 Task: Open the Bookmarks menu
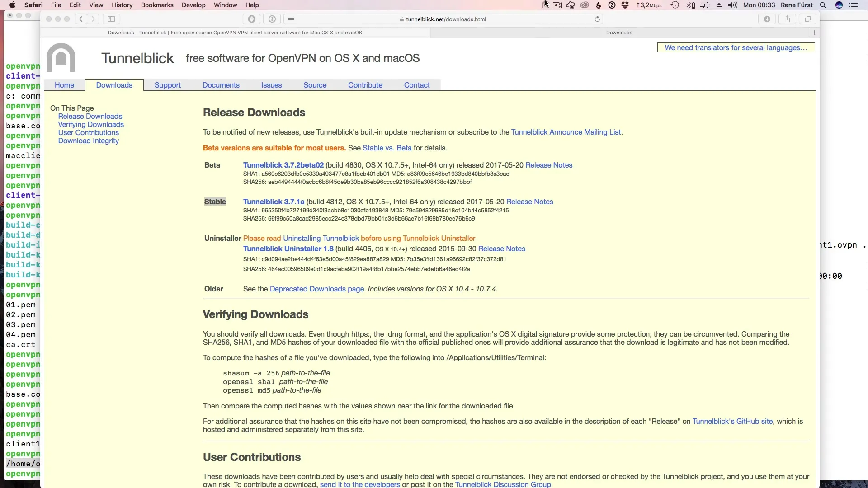pos(157,5)
